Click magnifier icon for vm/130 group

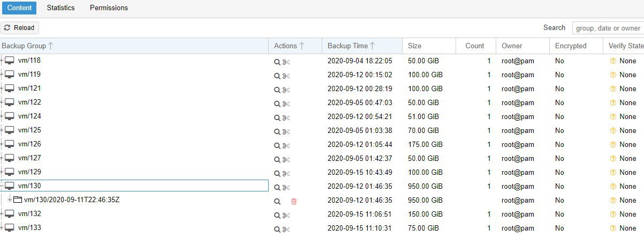click(x=277, y=187)
